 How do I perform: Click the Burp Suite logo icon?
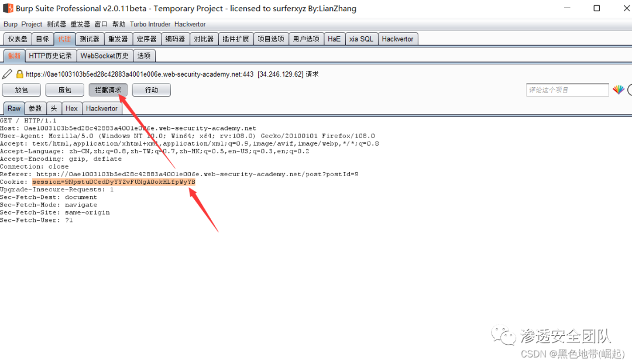(8, 8)
